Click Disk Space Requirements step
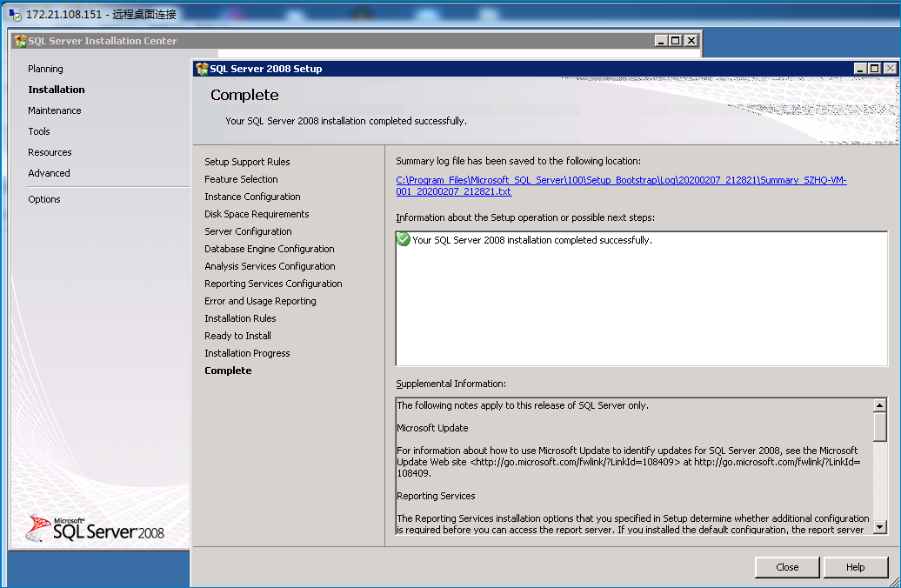The width and height of the screenshot is (901, 588). [x=257, y=214]
